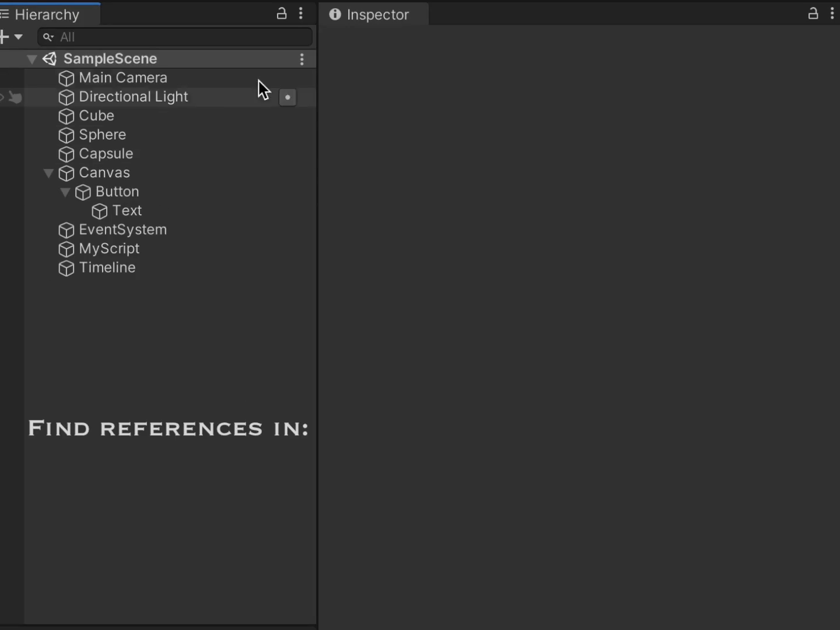The image size is (840, 630).
Task: Switch to the Inspector tab
Action: coord(373,15)
